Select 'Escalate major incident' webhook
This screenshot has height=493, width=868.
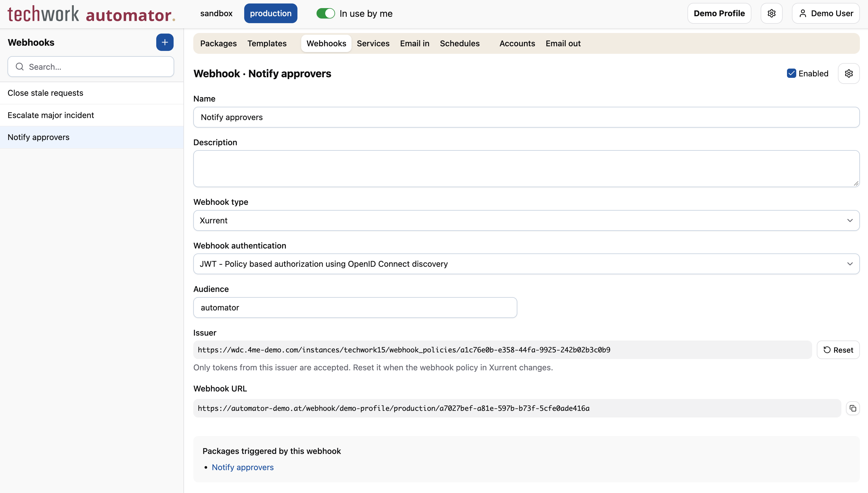(92, 115)
